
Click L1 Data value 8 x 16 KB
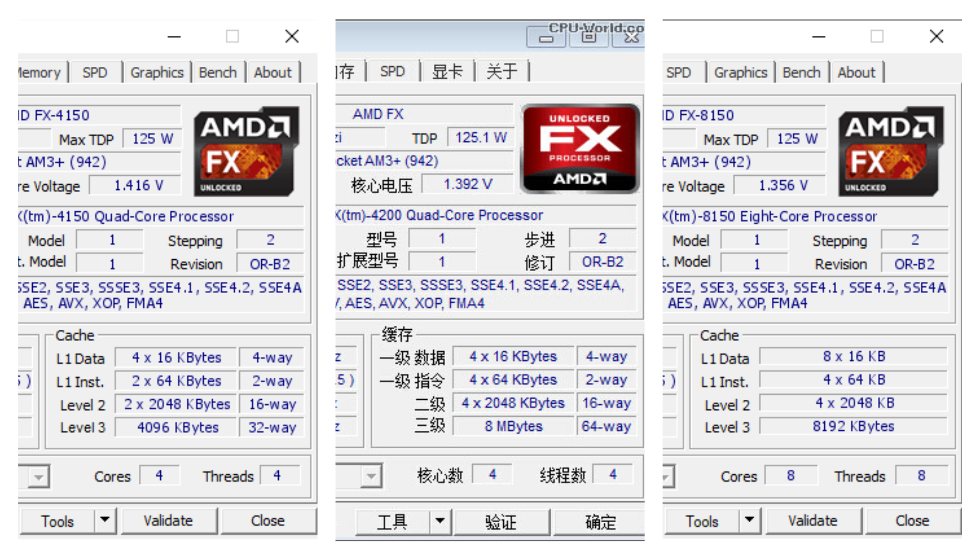coord(854,356)
